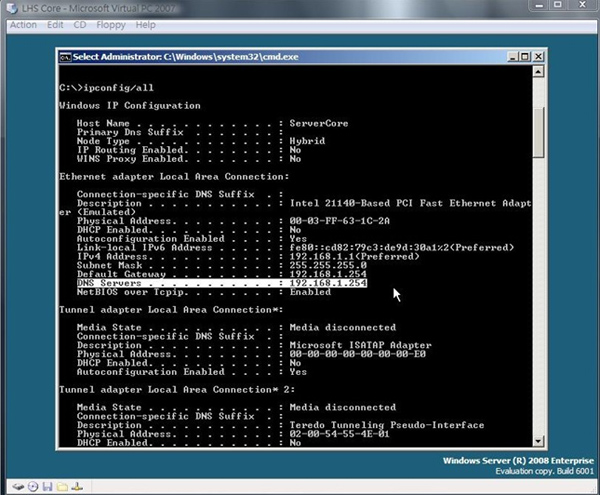
Task: Open the Edit menu
Action: [x=55, y=24]
